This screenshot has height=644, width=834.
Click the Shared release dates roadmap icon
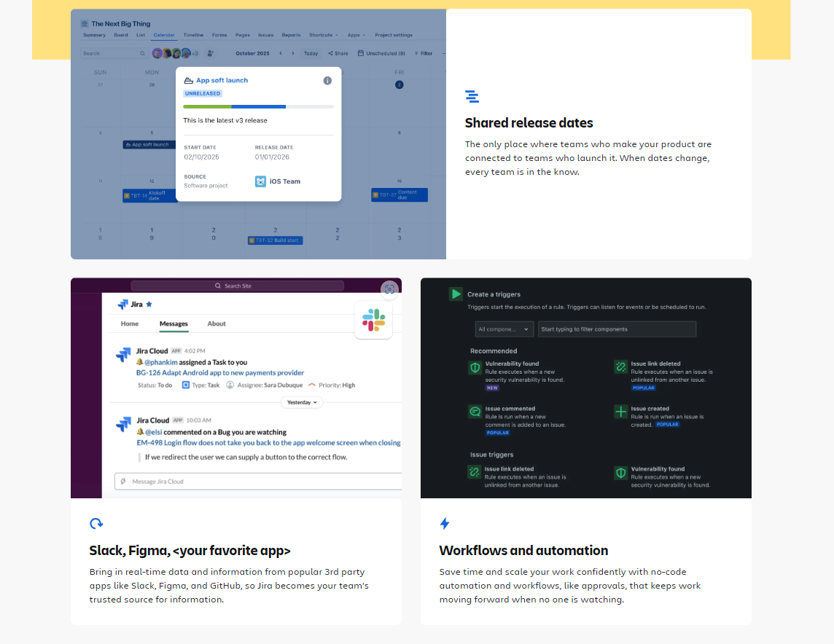point(472,96)
